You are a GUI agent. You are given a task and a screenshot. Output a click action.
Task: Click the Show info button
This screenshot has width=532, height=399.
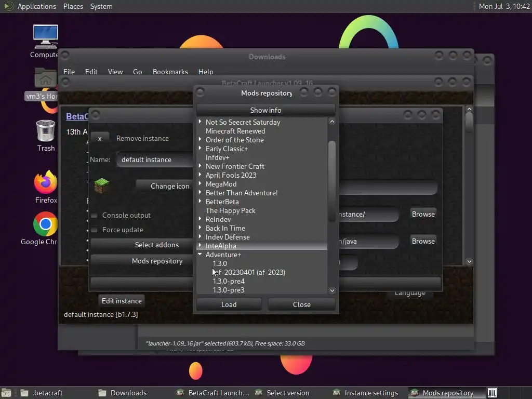(x=265, y=110)
